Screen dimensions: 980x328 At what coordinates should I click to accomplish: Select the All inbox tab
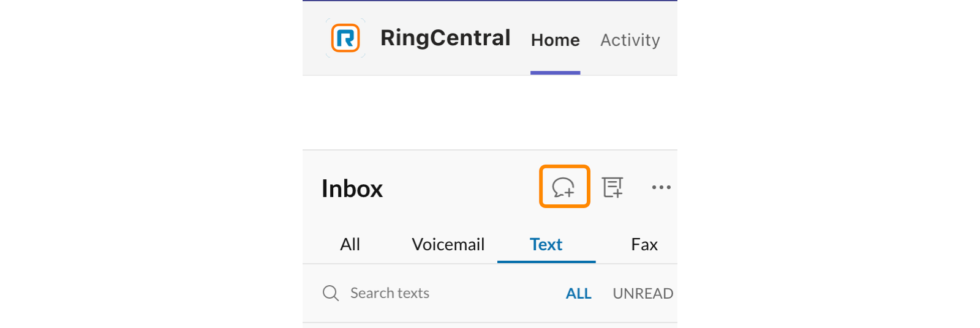point(350,244)
